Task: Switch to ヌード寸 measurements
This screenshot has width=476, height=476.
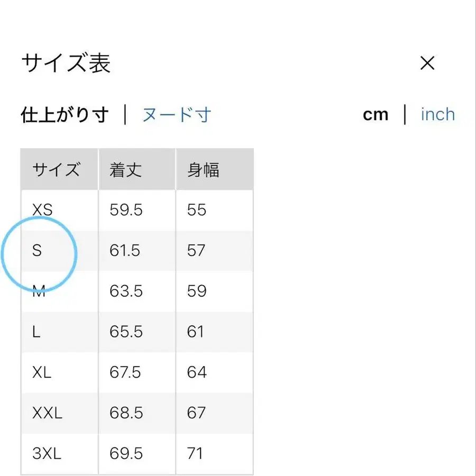Action: [176, 114]
